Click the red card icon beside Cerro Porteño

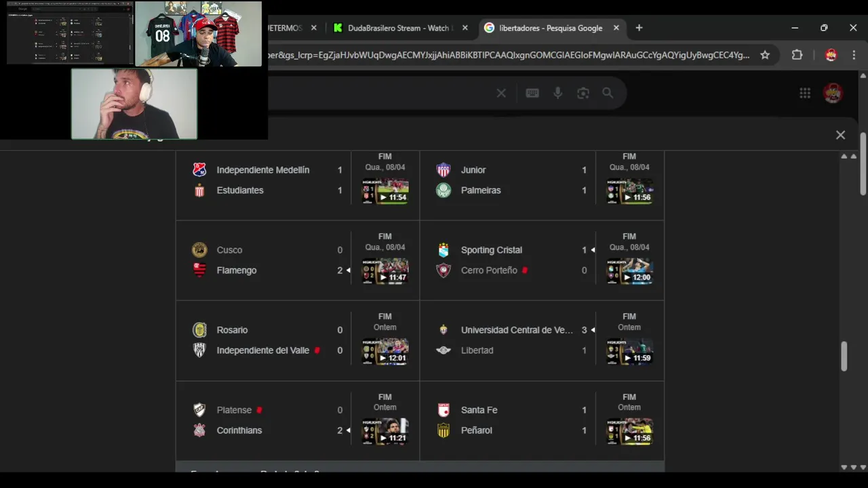[525, 270]
